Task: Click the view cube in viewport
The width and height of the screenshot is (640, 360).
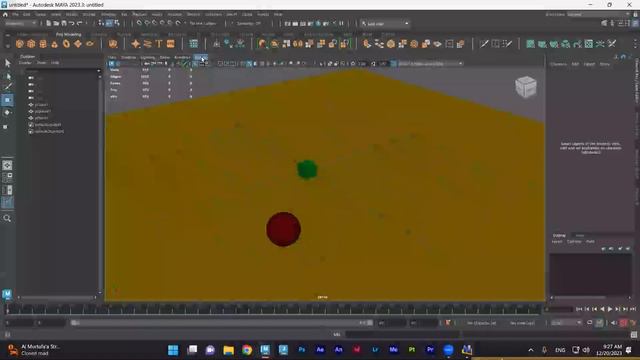Action: pyautogui.click(x=525, y=87)
